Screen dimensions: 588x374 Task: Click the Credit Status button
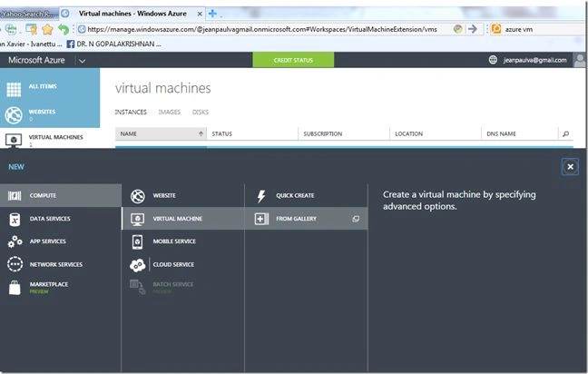coord(293,60)
